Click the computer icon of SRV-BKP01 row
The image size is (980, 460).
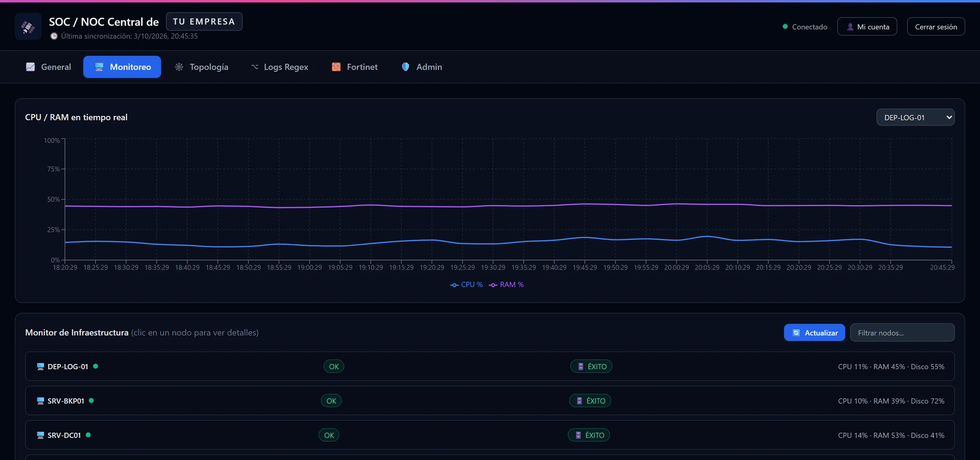coord(40,401)
